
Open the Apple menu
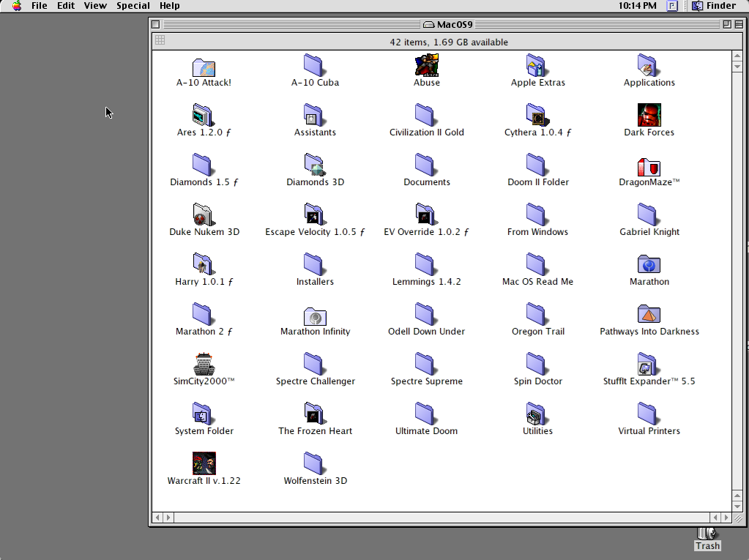(x=17, y=6)
